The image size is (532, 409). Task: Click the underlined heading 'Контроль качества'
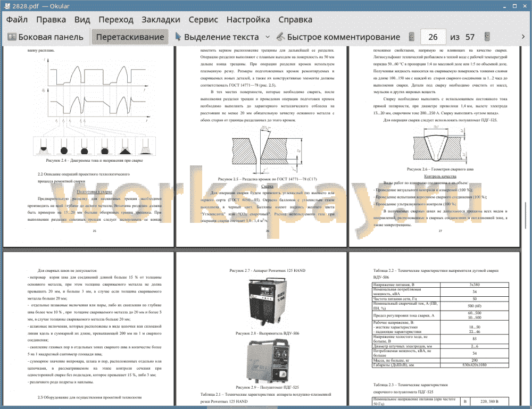pos(440,176)
